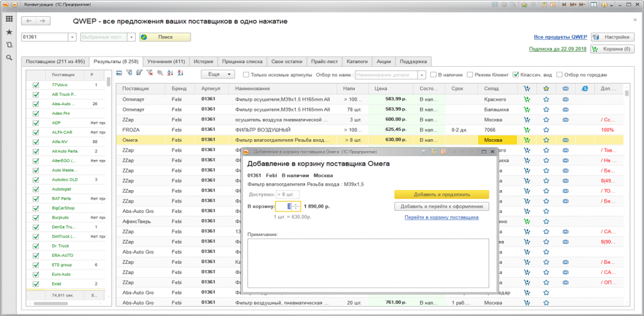
Task: Sort descending with the Я-A arrow icon
Action: pos(180,73)
